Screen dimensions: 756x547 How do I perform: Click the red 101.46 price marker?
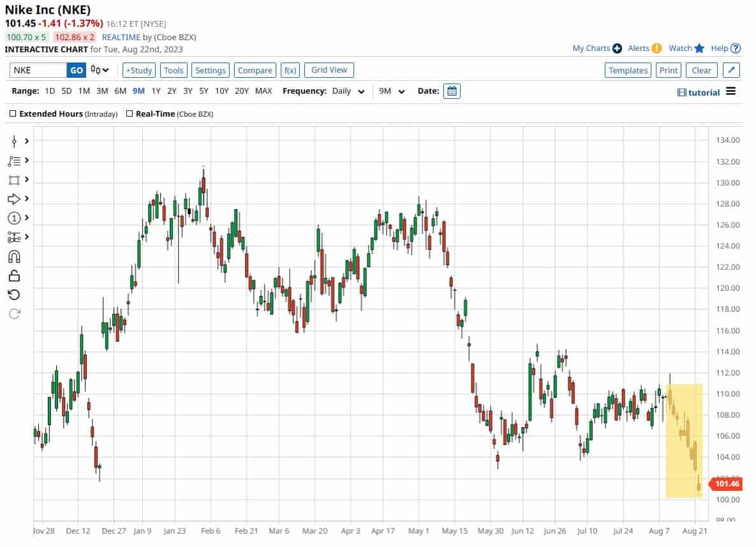(x=727, y=485)
